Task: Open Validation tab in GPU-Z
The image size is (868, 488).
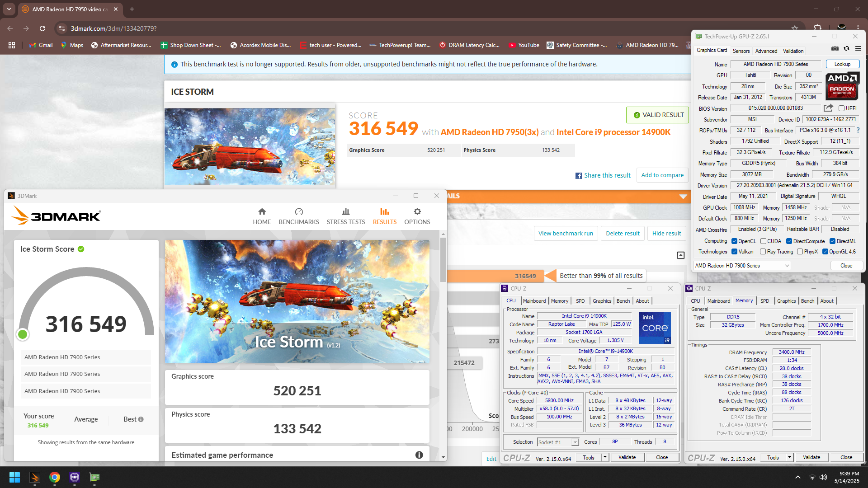Action: click(793, 51)
